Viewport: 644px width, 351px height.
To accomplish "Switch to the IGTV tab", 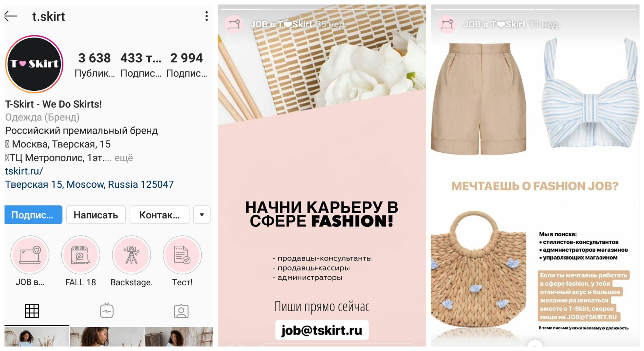I will tap(107, 311).
